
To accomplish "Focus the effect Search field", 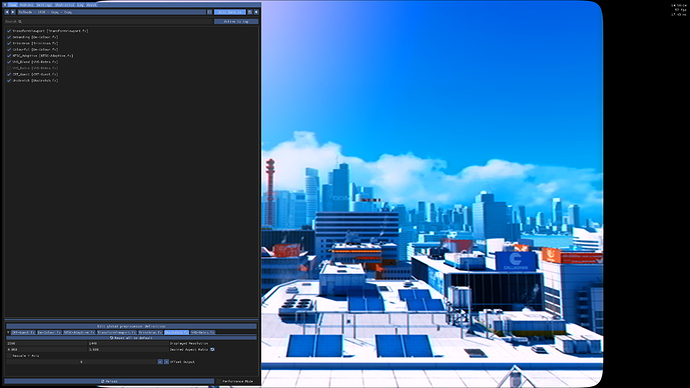I will pos(108,22).
